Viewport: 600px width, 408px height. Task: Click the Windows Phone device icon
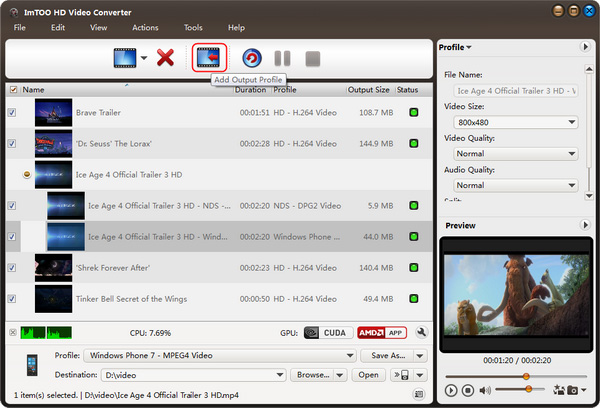coord(32,365)
